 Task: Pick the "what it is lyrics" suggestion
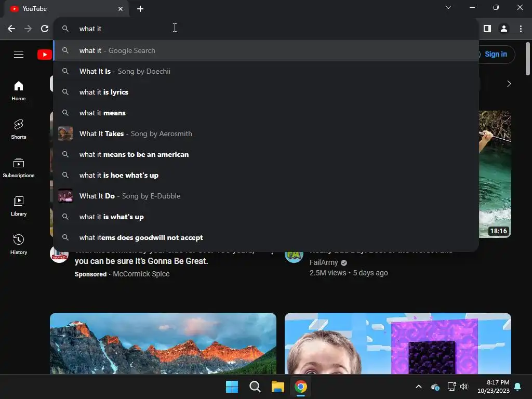[266, 92]
